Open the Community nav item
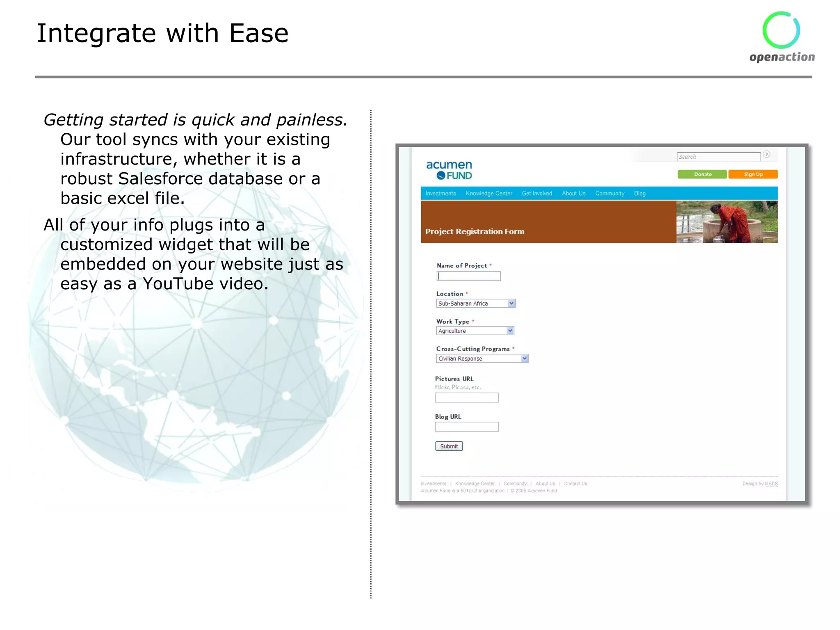The height and width of the screenshot is (630, 840). coord(609,194)
